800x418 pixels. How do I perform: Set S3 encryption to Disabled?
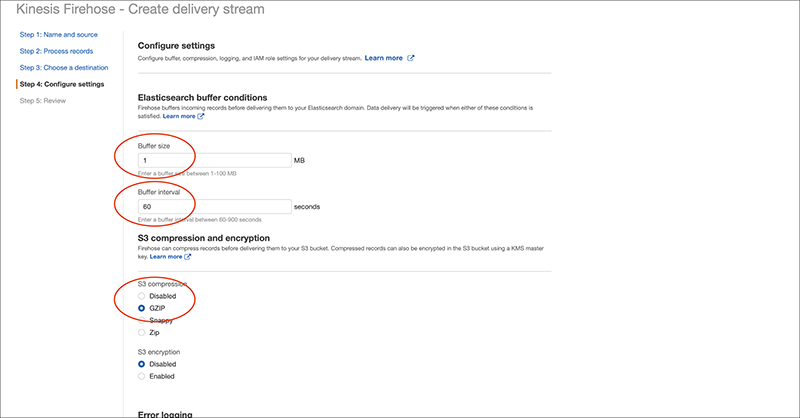(141, 364)
